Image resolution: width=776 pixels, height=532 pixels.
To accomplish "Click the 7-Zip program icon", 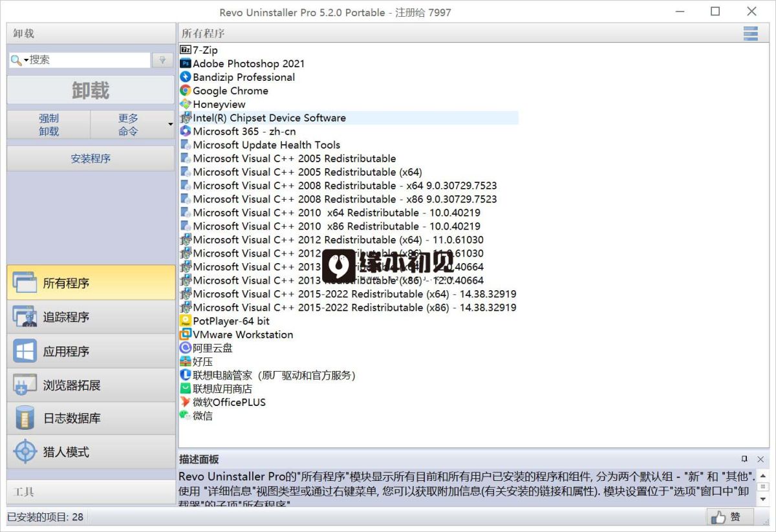I will click(186, 50).
